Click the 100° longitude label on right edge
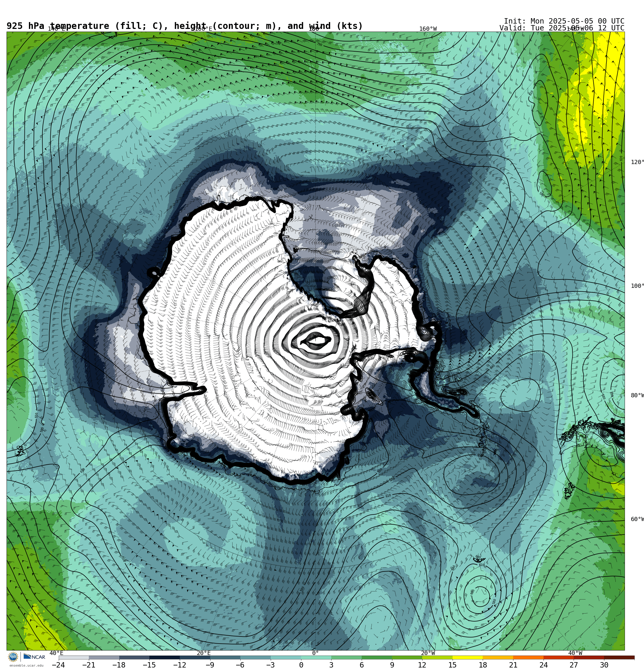Viewport: 644px width, 669px height. pyautogui.click(x=637, y=286)
